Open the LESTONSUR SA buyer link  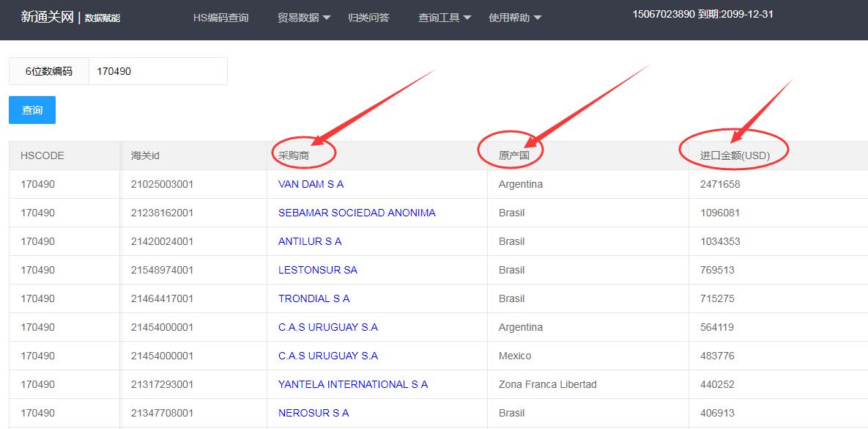pyautogui.click(x=318, y=270)
